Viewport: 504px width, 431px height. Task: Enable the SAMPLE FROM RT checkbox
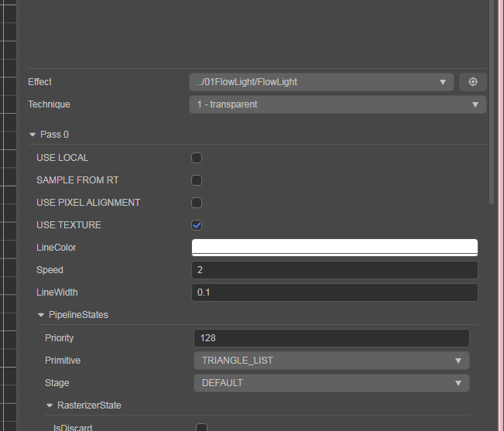197,180
